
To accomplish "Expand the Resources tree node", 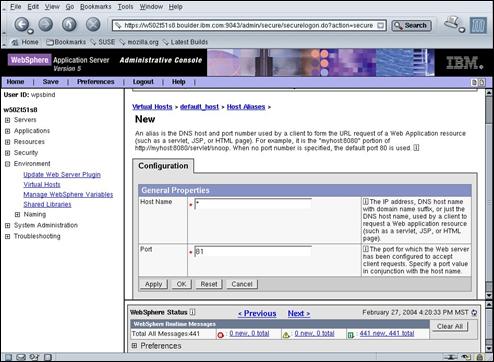I will pyautogui.click(x=7, y=142).
